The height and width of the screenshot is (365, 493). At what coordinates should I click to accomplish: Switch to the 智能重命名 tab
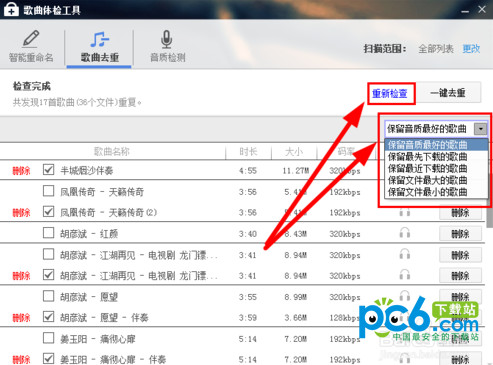tap(31, 47)
